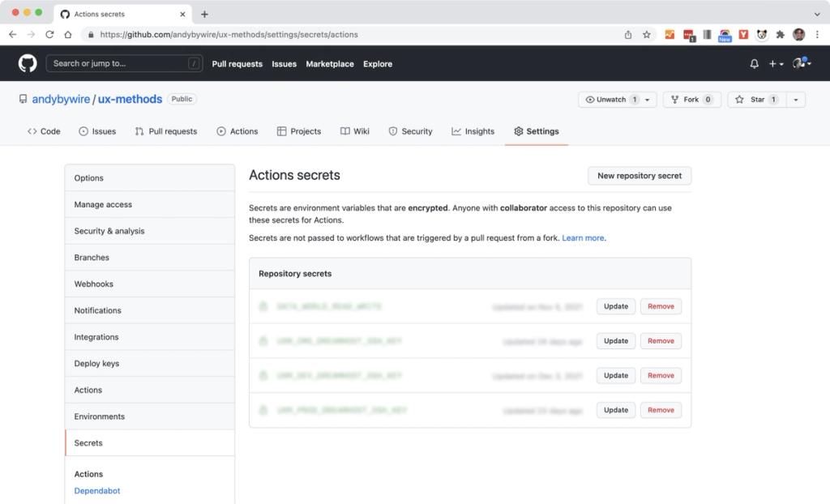The width and height of the screenshot is (830, 504).
Task: Open a new browser tab with plus
Action: [x=204, y=15]
